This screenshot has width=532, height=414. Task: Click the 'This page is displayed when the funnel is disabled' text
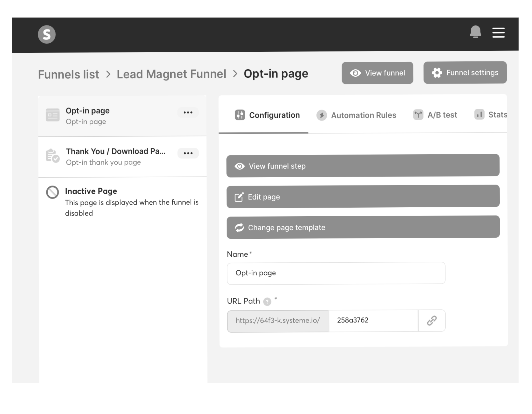132,208
